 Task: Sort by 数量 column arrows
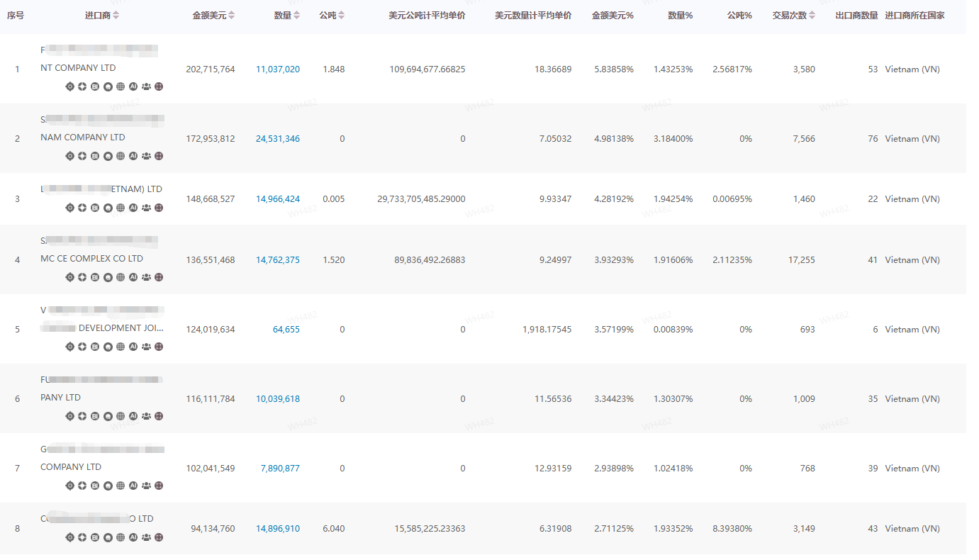(x=296, y=16)
